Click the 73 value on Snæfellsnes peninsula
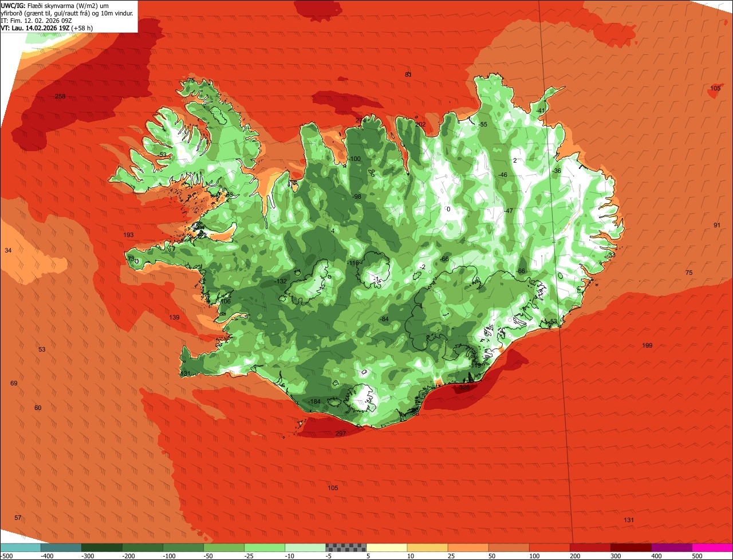 [x=131, y=259]
